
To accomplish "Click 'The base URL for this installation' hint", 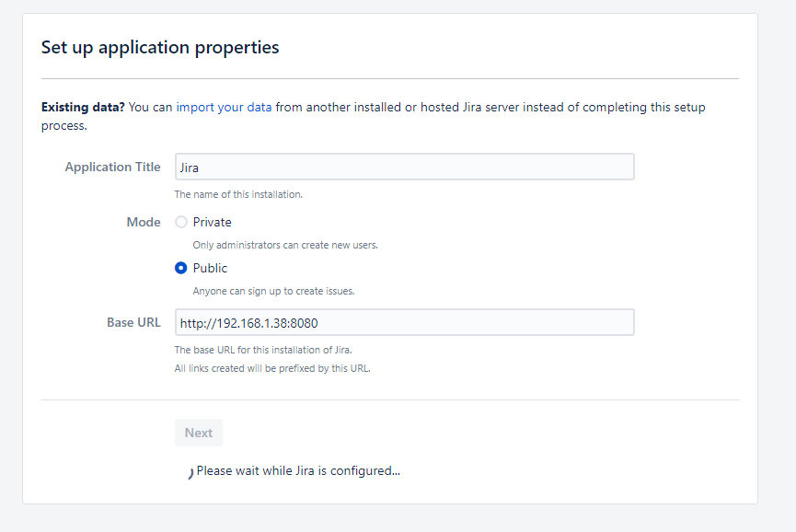I will [263, 350].
